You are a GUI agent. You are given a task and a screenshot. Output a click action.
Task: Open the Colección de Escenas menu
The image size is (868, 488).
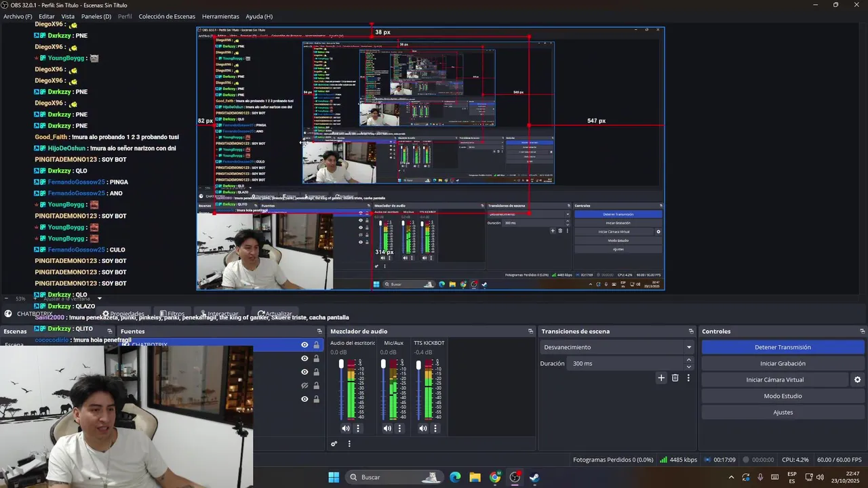(167, 16)
